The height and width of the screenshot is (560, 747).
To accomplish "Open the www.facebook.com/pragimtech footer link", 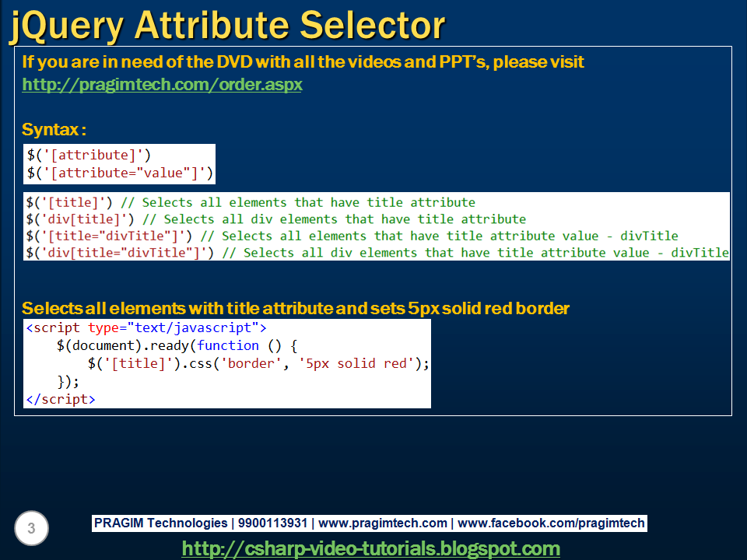I will [554, 523].
